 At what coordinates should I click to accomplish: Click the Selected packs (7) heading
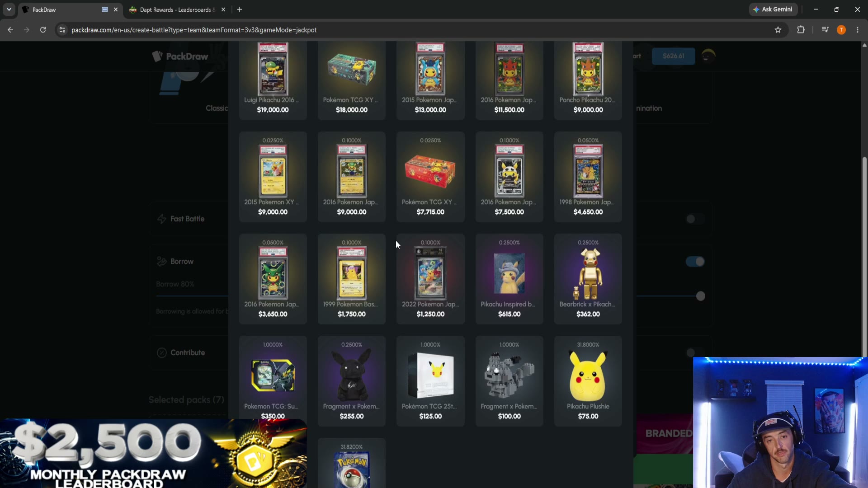pos(186,400)
